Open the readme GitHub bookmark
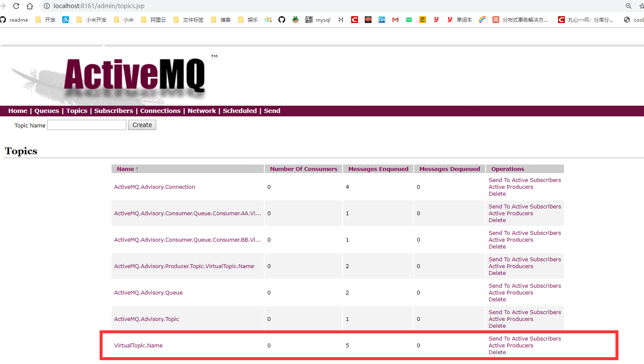 pos(14,20)
